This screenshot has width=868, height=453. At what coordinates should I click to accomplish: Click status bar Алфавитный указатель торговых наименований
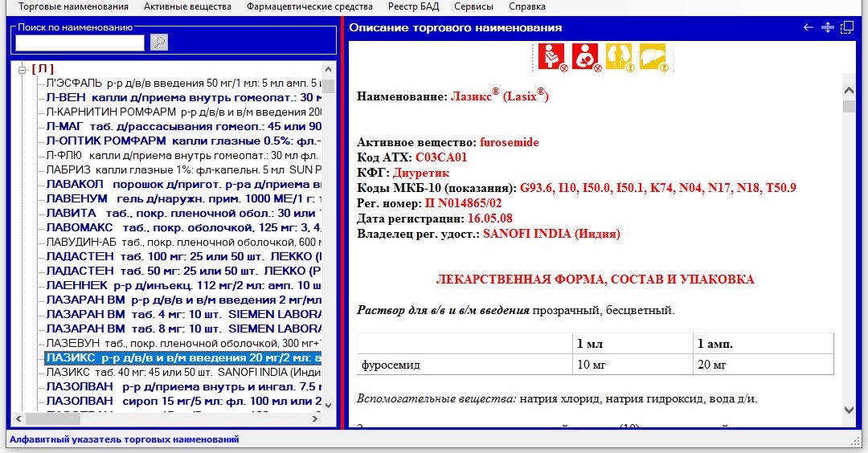(x=124, y=439)
